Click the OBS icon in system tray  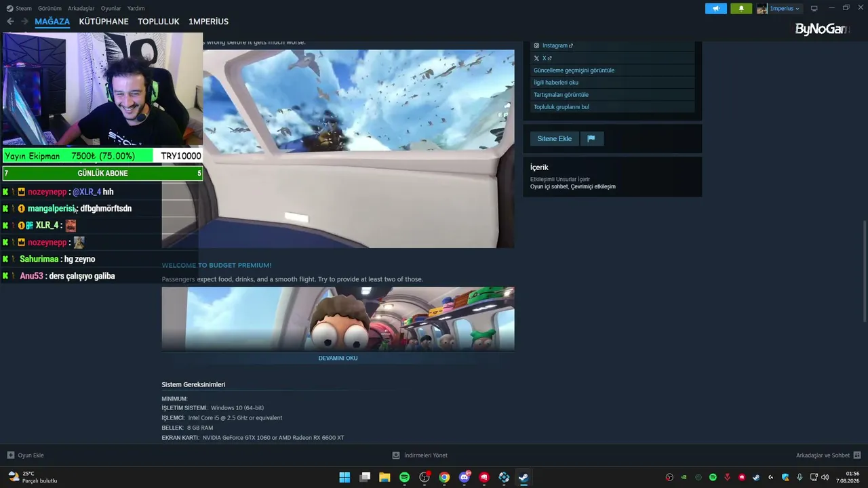tap(669, 477)
